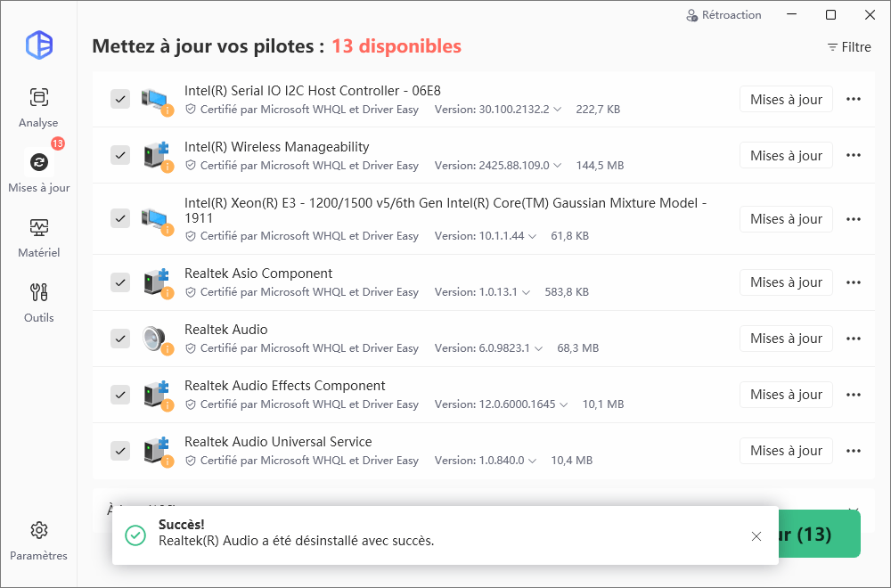Image resolution: width=891 pixels, height=588 pixels.
Task: Open the Analyse section
Action: click(x=38, y=108)
